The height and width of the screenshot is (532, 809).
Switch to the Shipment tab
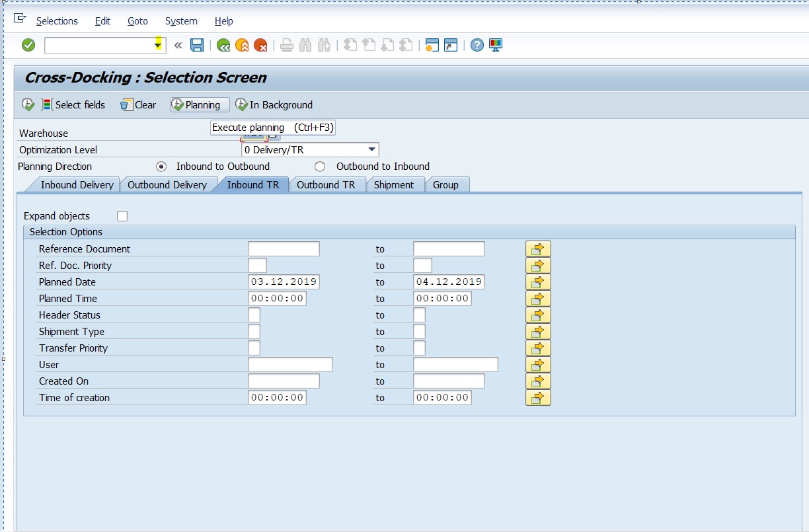(394, 185)
